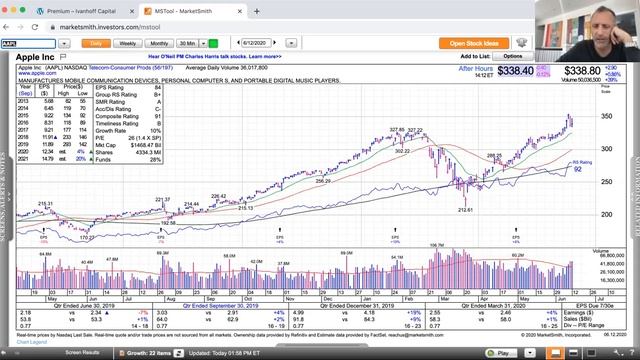Screen dimensions: 640x360
Task: Click the EPS marker near January
Action: tap(395, 231)
